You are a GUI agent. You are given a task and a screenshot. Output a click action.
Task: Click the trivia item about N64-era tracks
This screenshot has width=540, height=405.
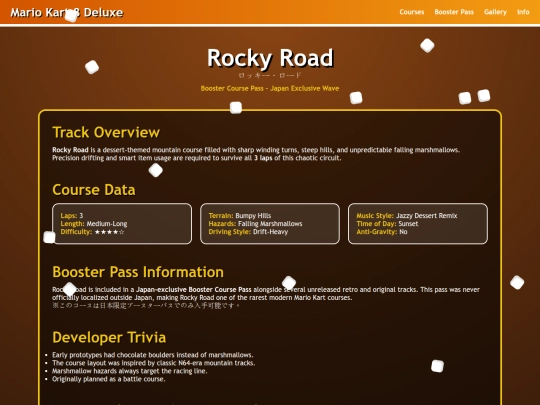(154, 363)
